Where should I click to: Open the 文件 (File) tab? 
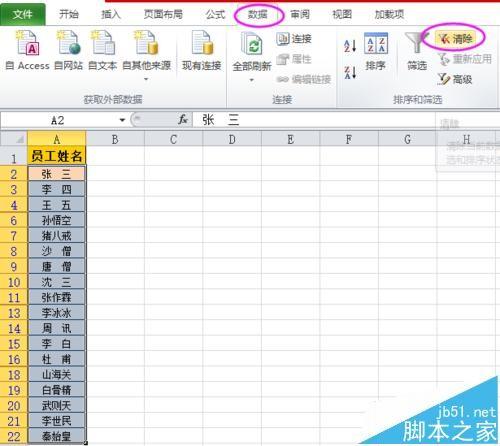coord(23,14)
